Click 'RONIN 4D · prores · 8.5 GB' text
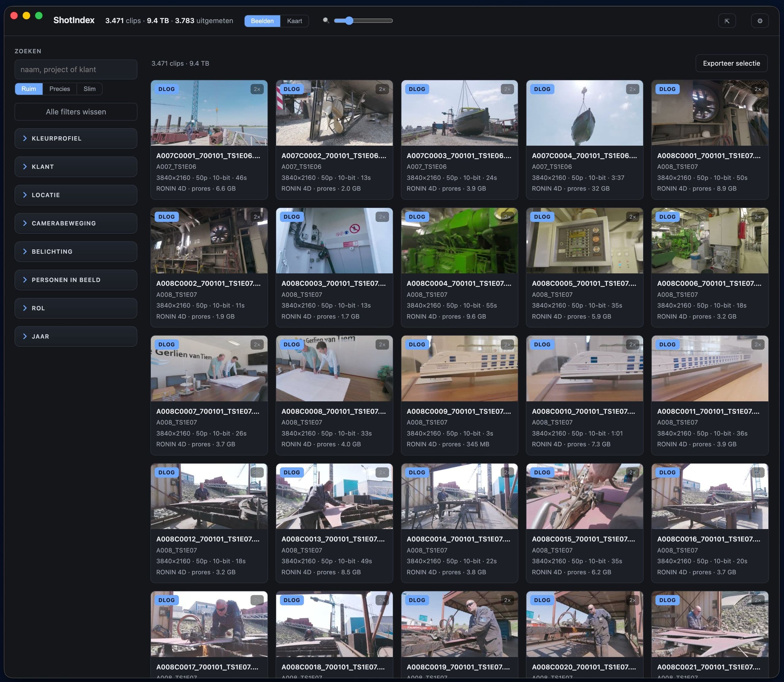784x682 pixels. click(x=321, y=572)
